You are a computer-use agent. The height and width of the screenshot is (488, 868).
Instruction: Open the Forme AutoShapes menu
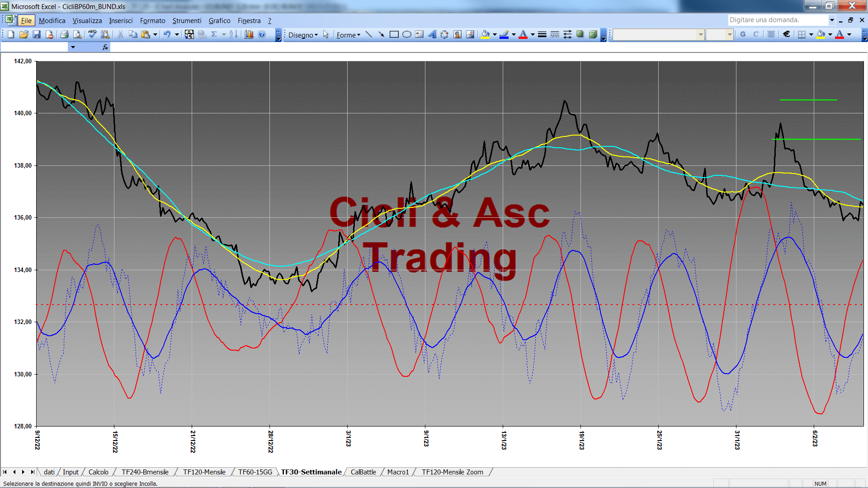(348, 35)
